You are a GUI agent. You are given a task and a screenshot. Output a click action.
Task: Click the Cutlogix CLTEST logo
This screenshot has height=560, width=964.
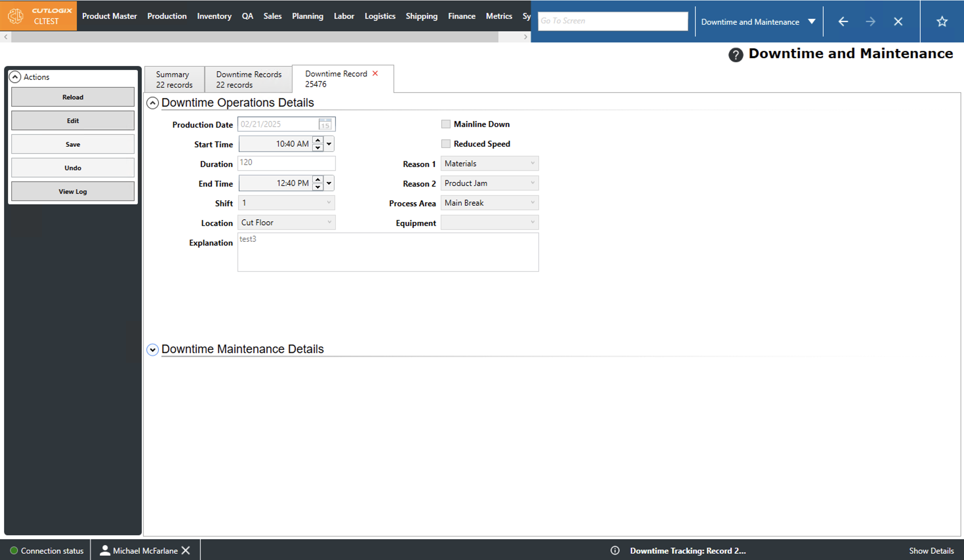tap(38, 16)
